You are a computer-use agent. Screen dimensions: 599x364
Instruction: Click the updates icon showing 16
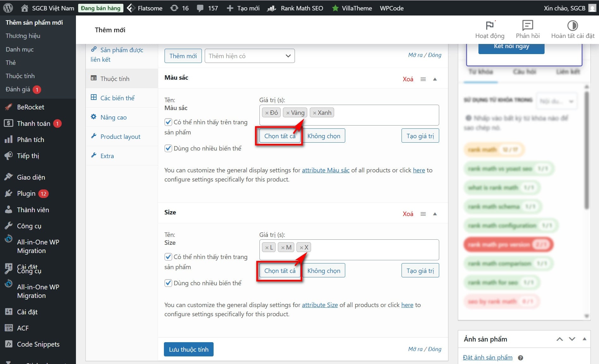(174, 8)
